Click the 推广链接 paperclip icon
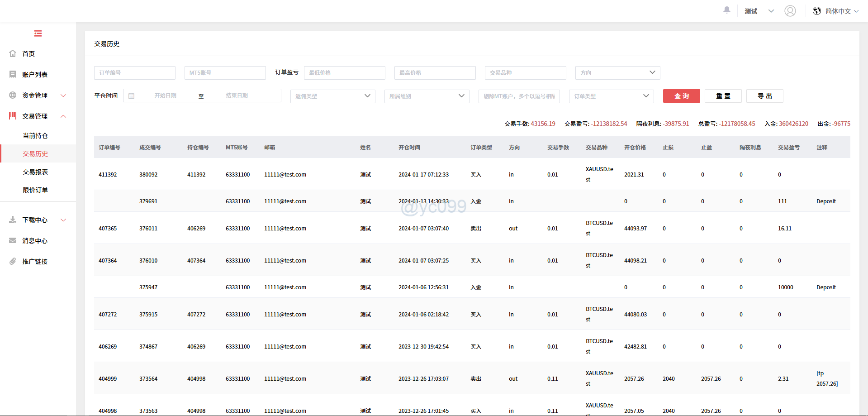The width and height of the screenshot is (868, 416). click(13, 261)
